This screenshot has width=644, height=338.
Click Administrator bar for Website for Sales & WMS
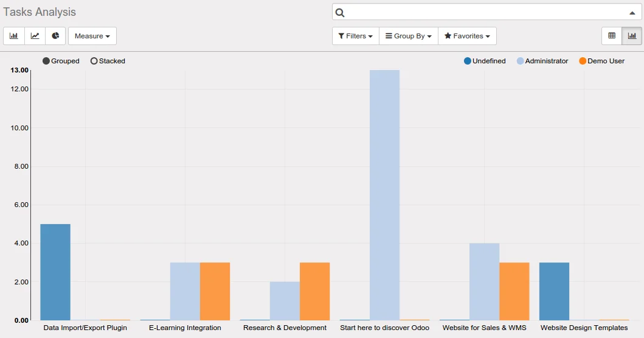[484, 281]
